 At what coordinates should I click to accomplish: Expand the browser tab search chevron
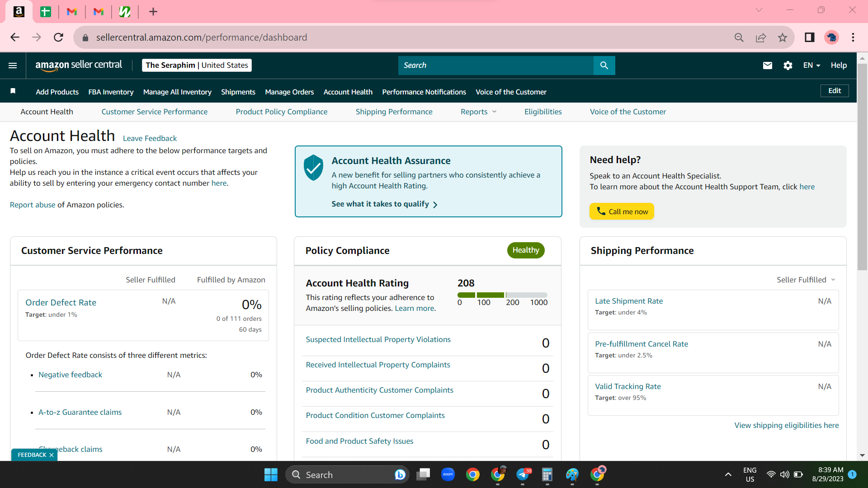(759, 10)
